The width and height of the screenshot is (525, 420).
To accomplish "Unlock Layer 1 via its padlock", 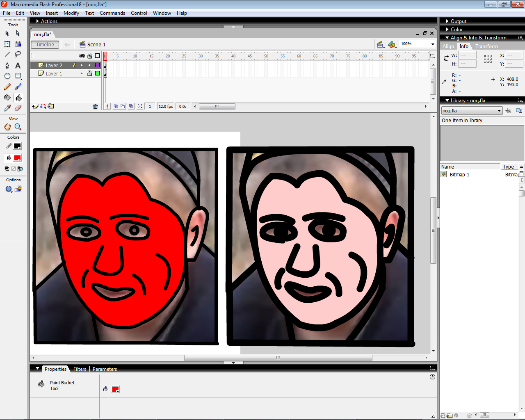I will 89,74.
